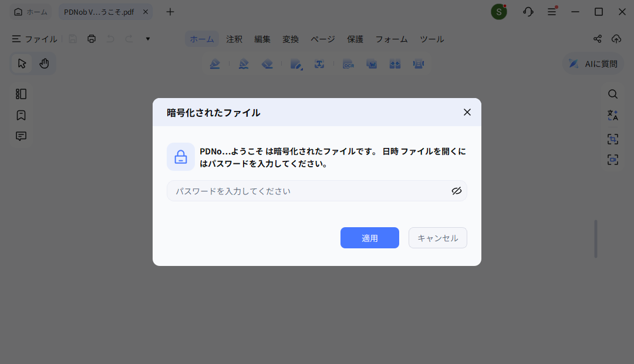
Task: Convert PDF to Word icon
Action: 372,64
